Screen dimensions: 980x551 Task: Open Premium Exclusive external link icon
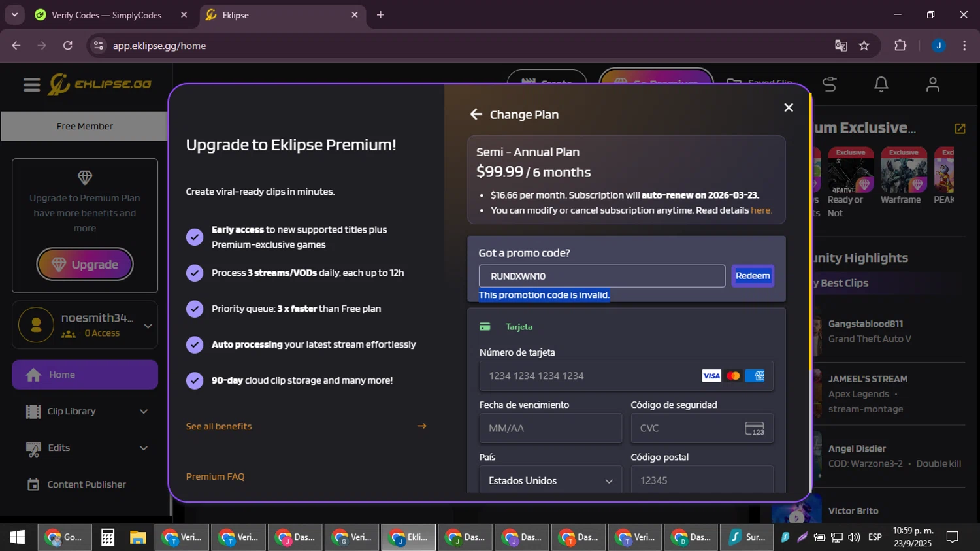(x=960, y=129)
